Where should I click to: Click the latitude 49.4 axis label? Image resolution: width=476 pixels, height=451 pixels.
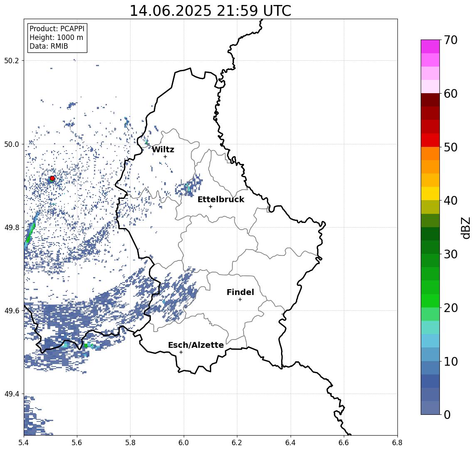coord(12,394)
